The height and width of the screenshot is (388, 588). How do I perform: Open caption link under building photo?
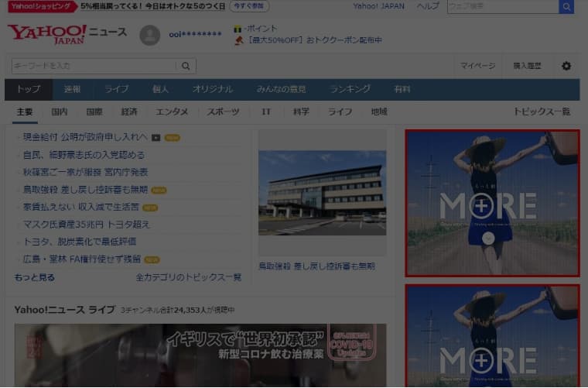pos(317,266)
